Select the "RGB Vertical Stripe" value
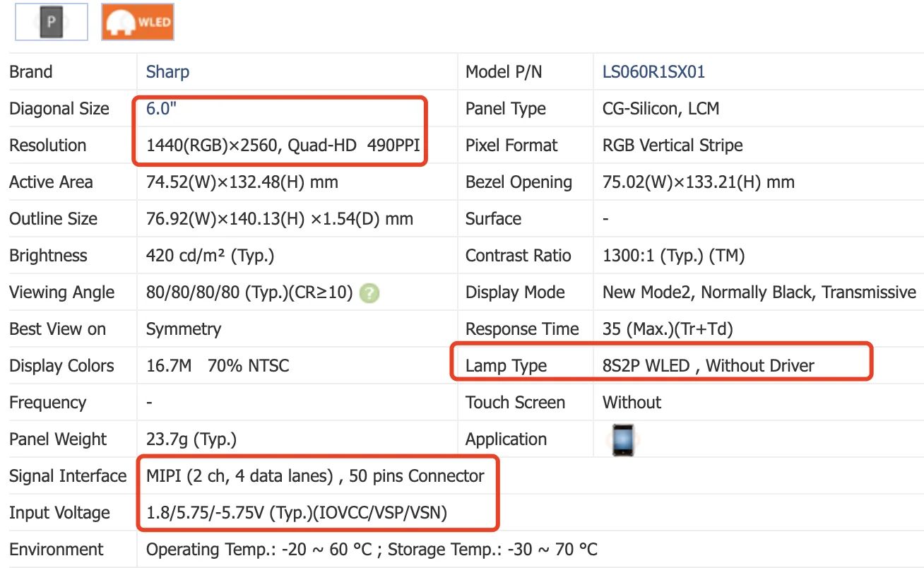Image resolution: width=924 pixels, height=568 pixels. [x=673, y=146]
